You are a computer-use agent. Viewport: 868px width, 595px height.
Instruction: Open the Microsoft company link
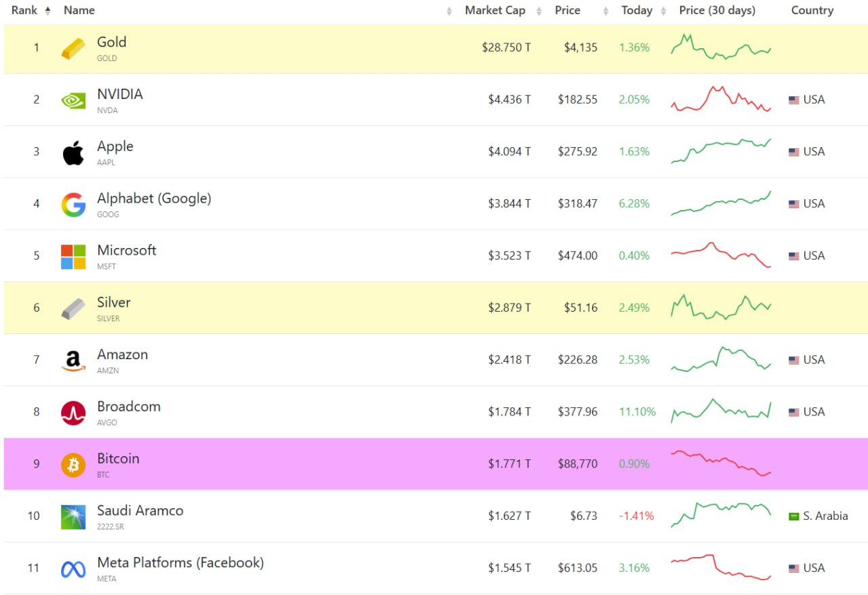click(127, 250)
